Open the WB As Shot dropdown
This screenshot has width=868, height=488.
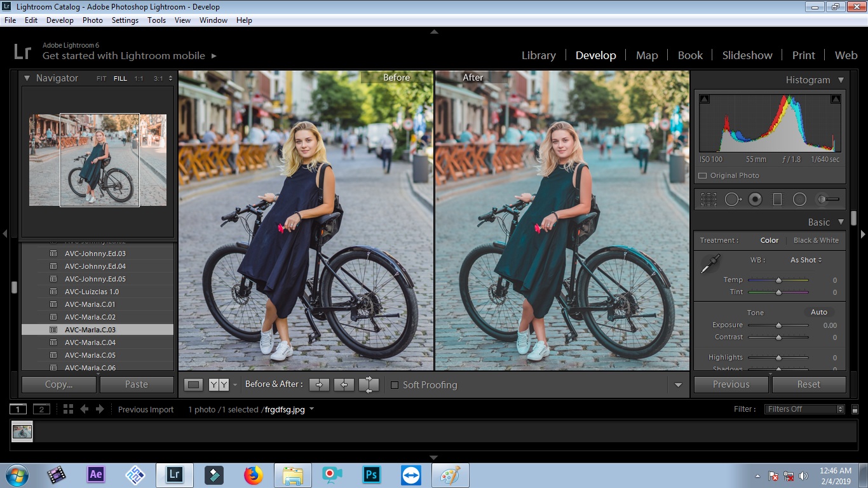(x=806, y=260)
